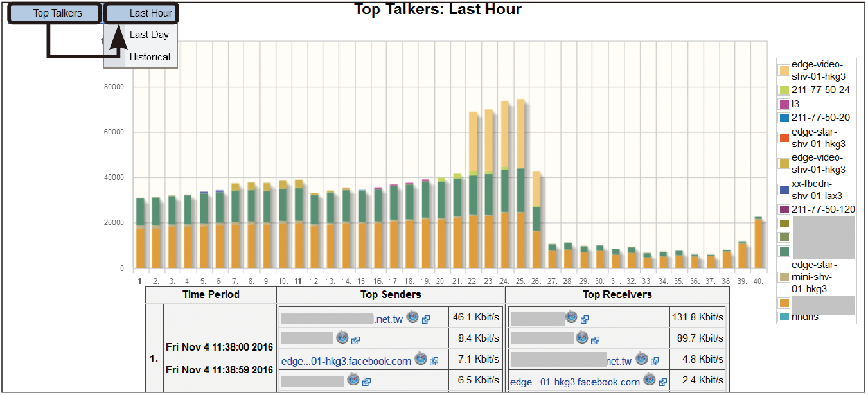Click the 46.1 Kbit/s value cell
The image size is (868, 395).
pyautogui.click(x=476, y=317)
